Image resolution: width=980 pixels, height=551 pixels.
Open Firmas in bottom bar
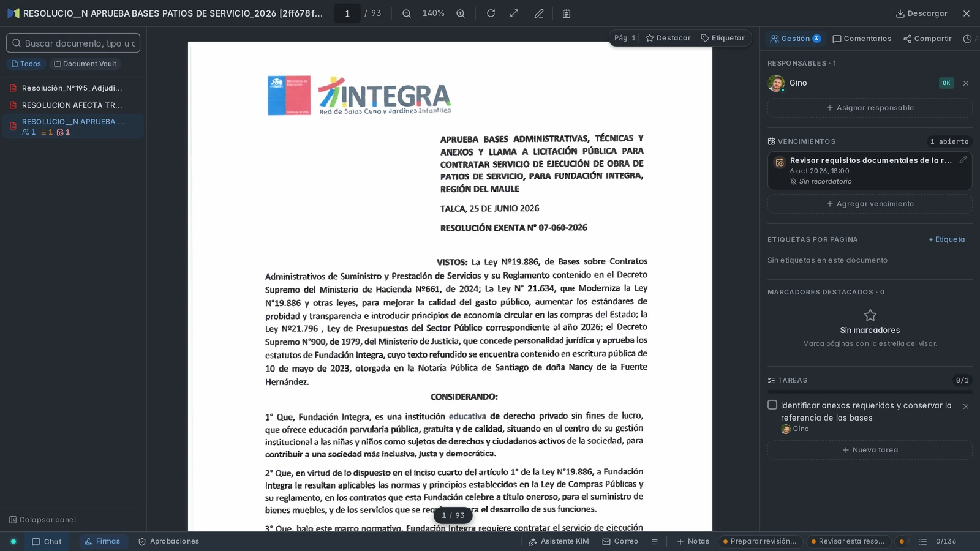(102, 542)
